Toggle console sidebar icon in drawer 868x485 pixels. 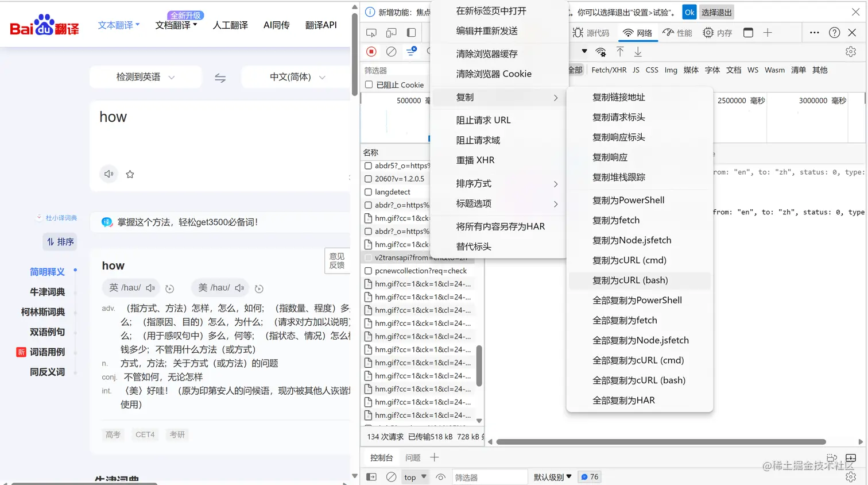coord(371,477)
